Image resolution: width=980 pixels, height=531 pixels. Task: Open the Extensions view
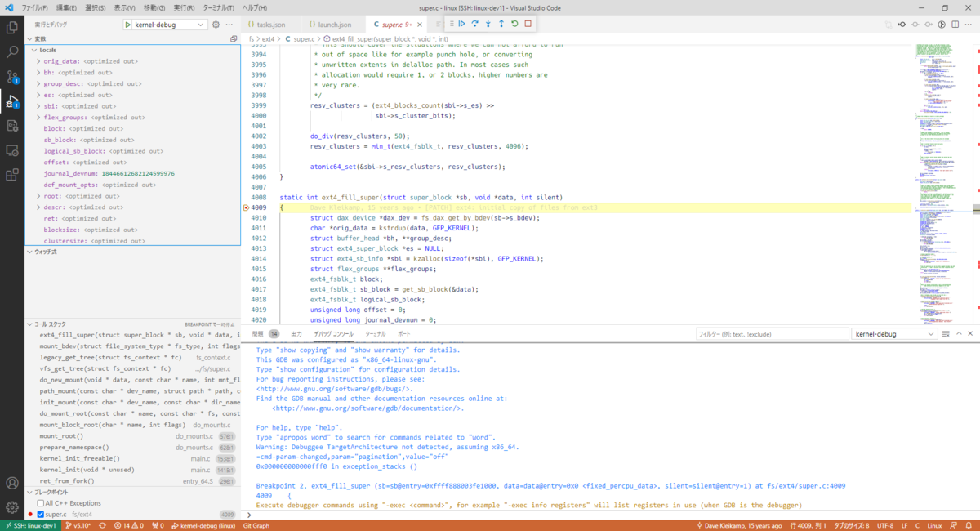click(x=12, y=175)
